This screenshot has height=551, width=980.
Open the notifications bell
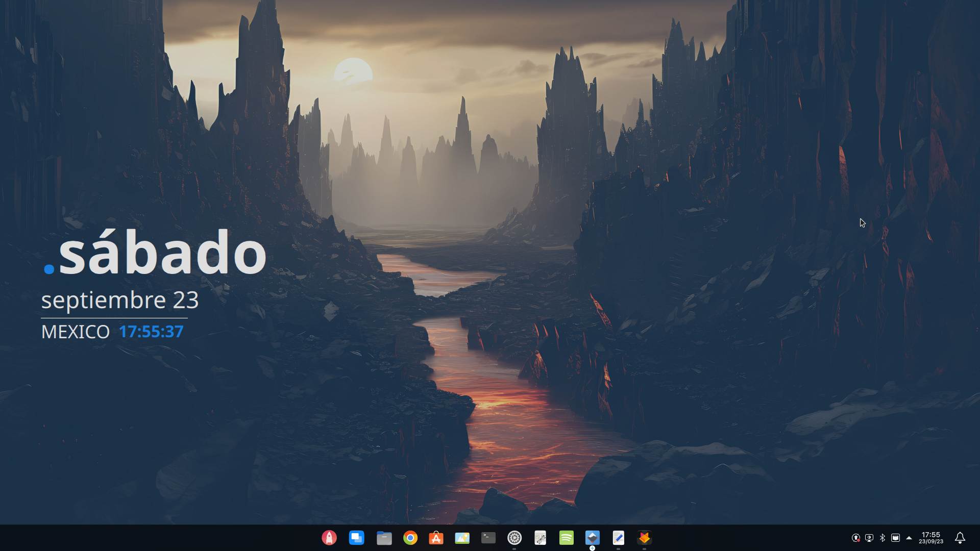click(960, 538)
